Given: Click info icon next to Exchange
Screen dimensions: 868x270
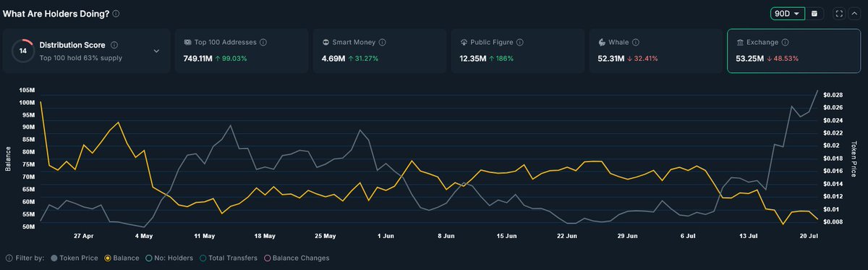Looking at the screenshot, I should [785, 42].
